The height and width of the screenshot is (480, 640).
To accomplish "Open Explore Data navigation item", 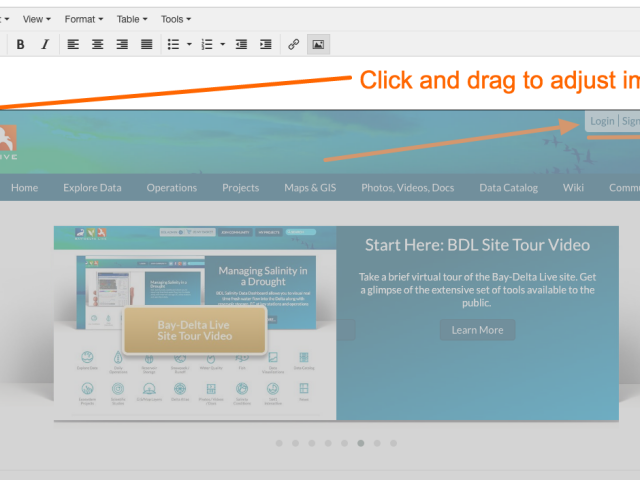I will pos(92,188).
